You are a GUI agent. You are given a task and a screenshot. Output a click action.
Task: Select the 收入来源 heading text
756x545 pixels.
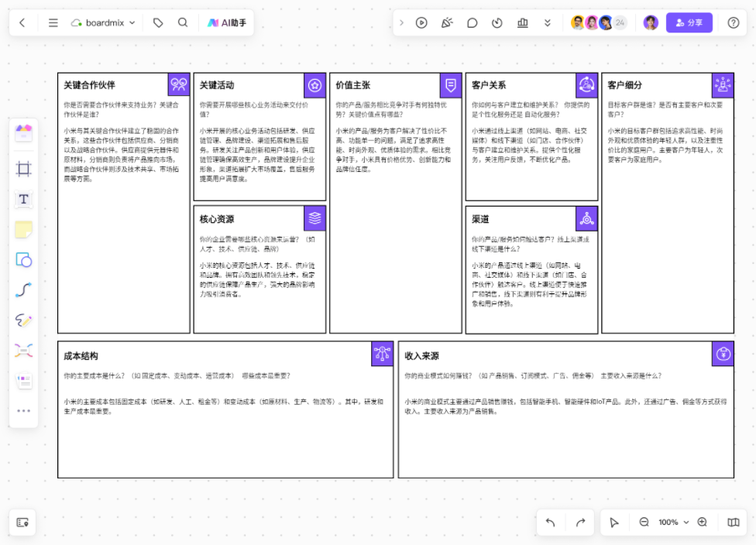tap(422, 356)
